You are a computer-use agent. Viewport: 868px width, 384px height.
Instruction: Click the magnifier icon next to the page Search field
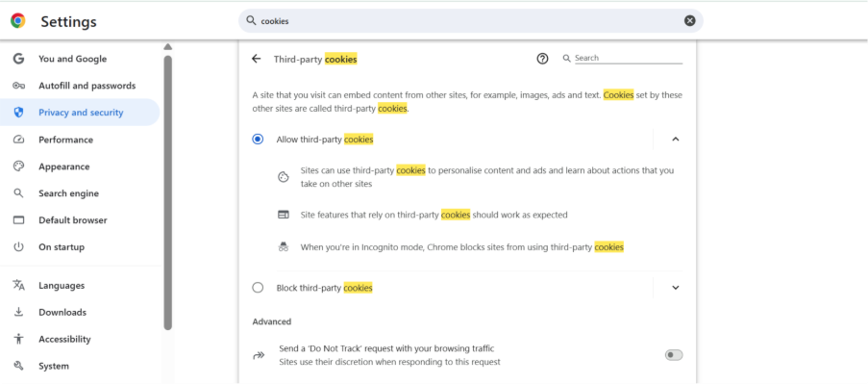point(566,58)
